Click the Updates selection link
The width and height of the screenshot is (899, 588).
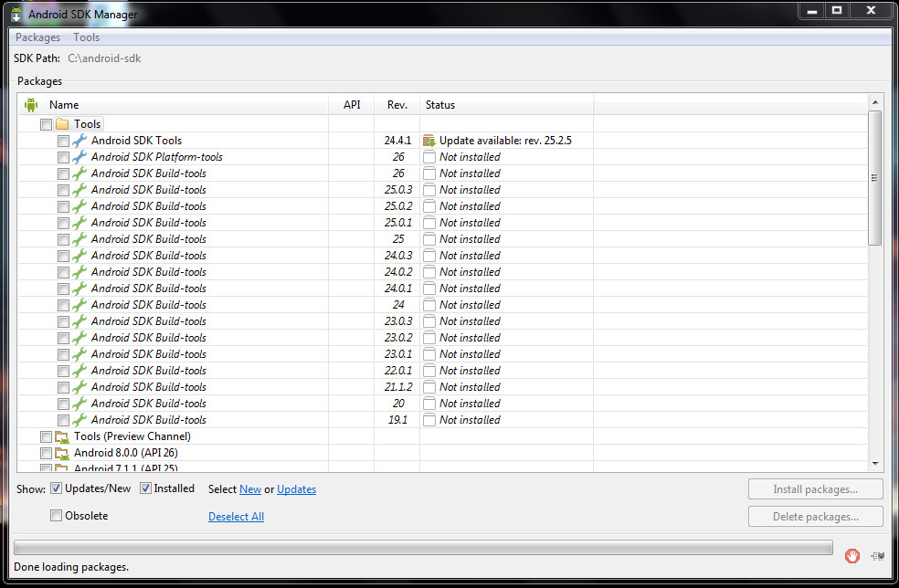[x=296, y=489]
